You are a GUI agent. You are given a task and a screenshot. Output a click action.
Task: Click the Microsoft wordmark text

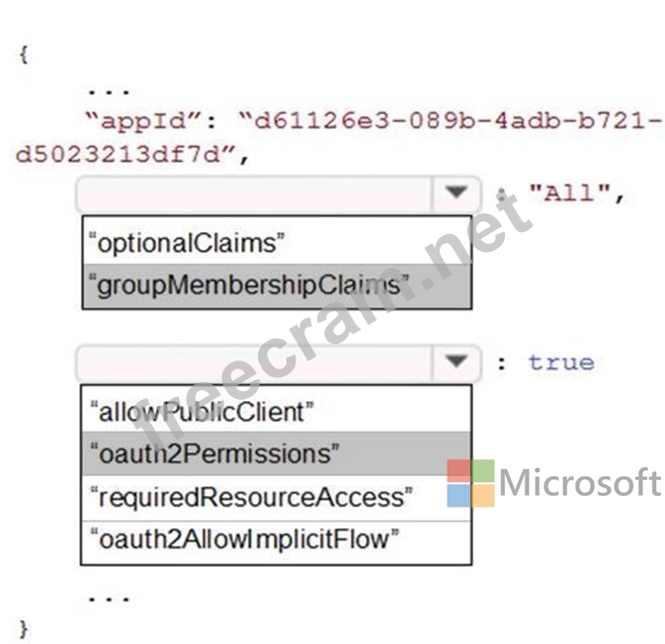coord(580,482)
